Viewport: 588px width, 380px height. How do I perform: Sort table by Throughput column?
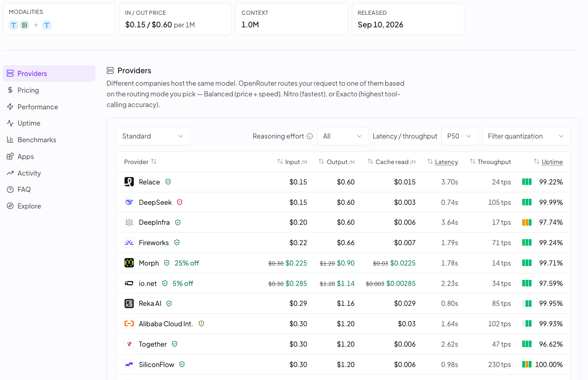pyautogui.click(x=490, y=162)
